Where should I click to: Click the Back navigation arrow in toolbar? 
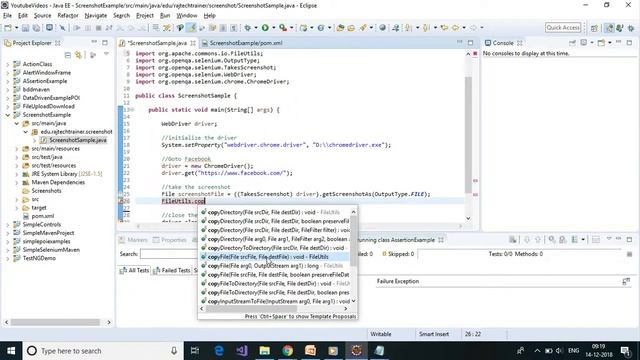(x=456, y=28)
